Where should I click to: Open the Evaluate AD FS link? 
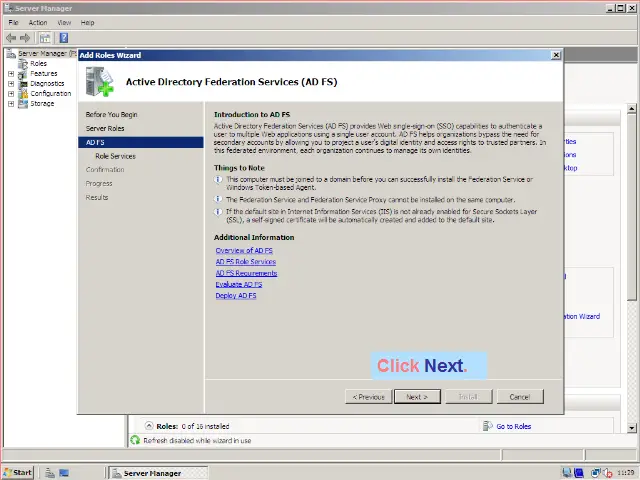coord(239,284)
